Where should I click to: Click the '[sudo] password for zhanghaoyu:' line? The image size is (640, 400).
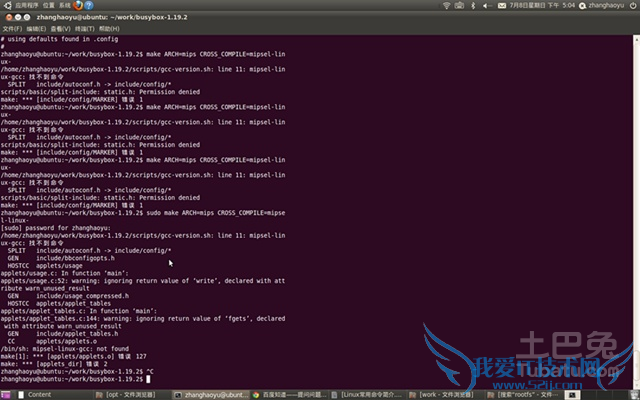point(56,228)
